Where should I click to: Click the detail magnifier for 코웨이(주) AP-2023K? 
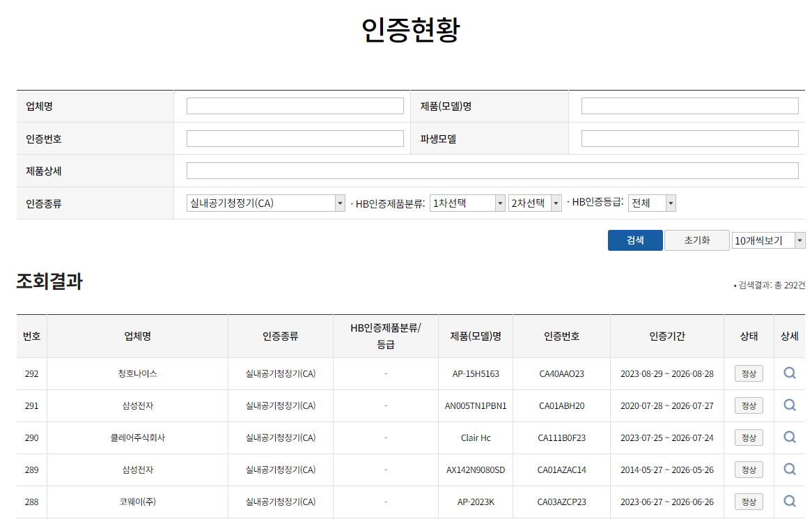coord(789,502)
